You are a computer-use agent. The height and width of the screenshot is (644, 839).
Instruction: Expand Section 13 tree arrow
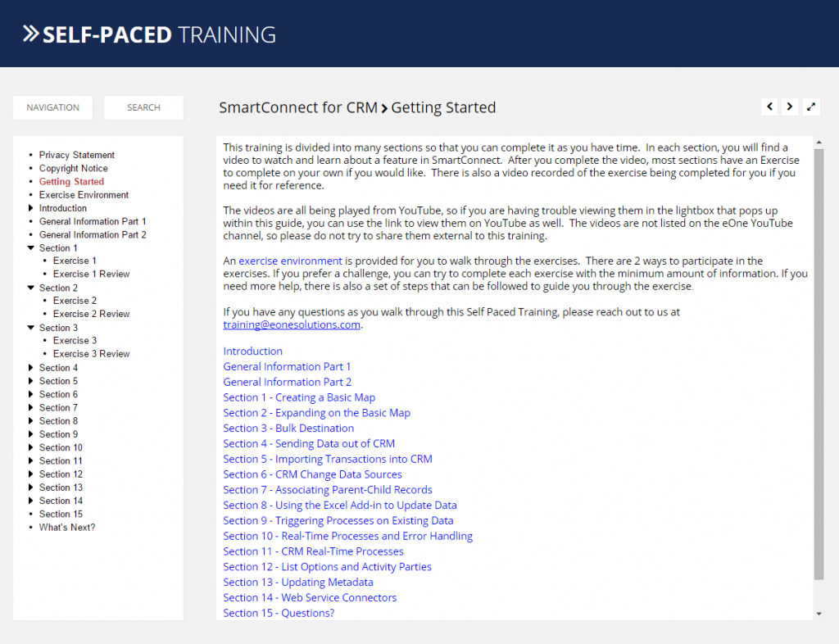[30, 488]
